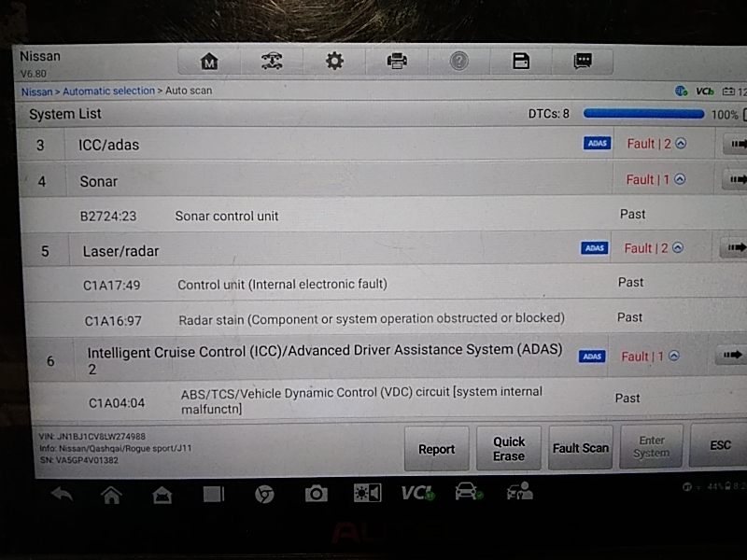Collapse the Laser/radar fault list

click(x=678, y=248)
